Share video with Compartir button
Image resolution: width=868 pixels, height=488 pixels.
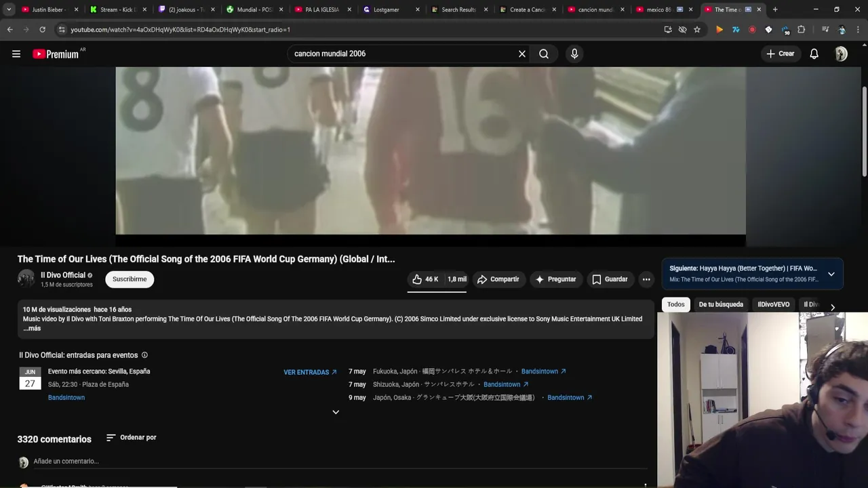(498, 279)
